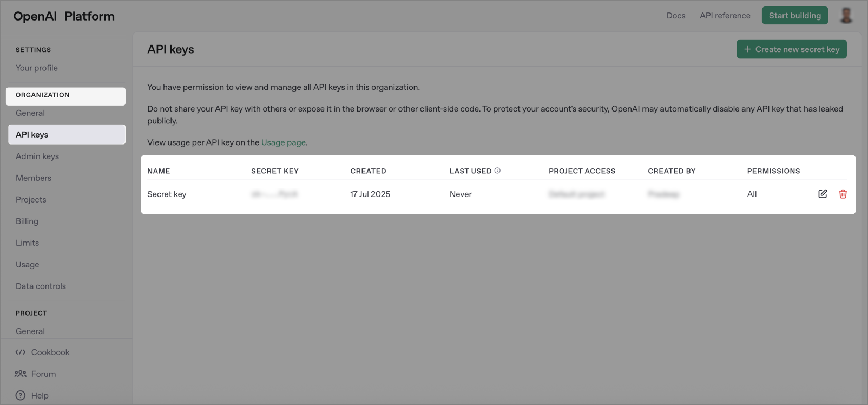Open the Docs link in header
This screenshot has height=405, width=868.
pyautogui.click(x=675, y=16)
